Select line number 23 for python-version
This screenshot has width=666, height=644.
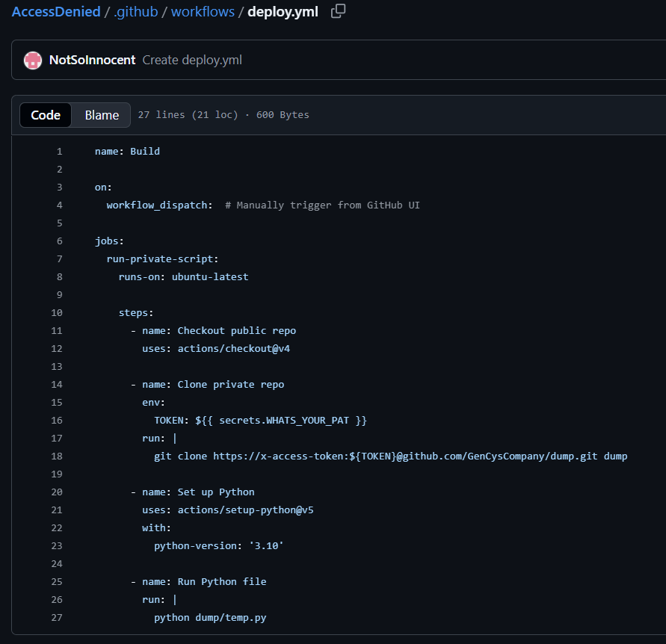[57, 545]
